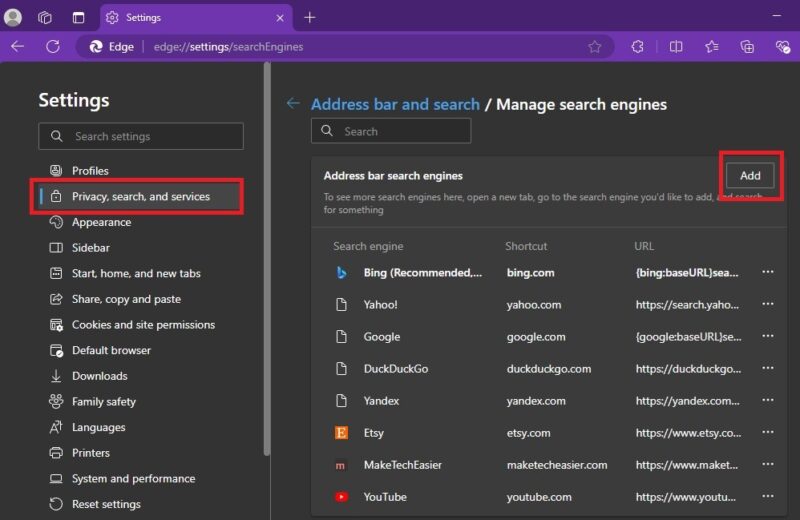The height and width of the screenshot is (520, 800).
Task: Open Reset settings section
Action: 106,504
